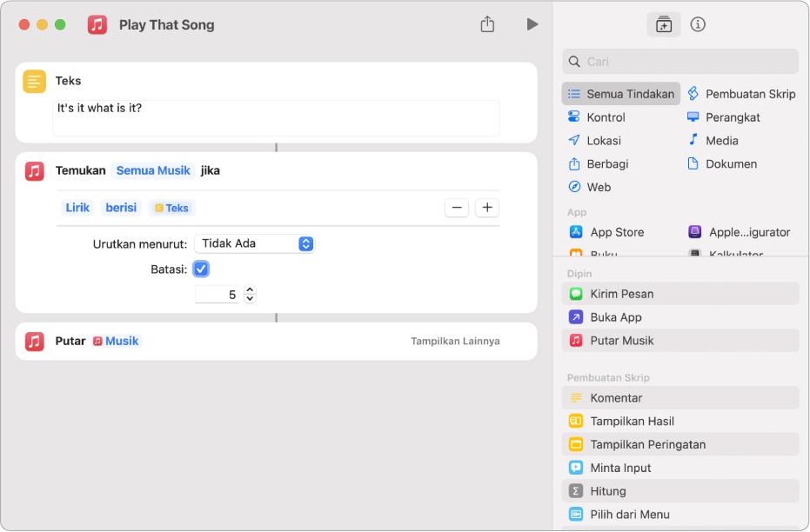Add the Minta Input action
The image size is (810, 532).
[680, 468]
